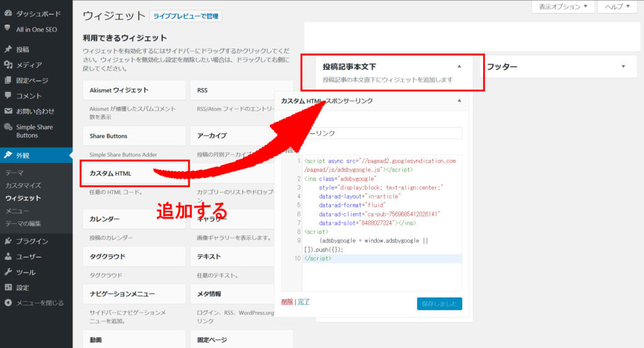The width and height of the screenshot is (644, 348).
Task: Click the Comments speech bubble icon
Action: (x=8, y=95)
